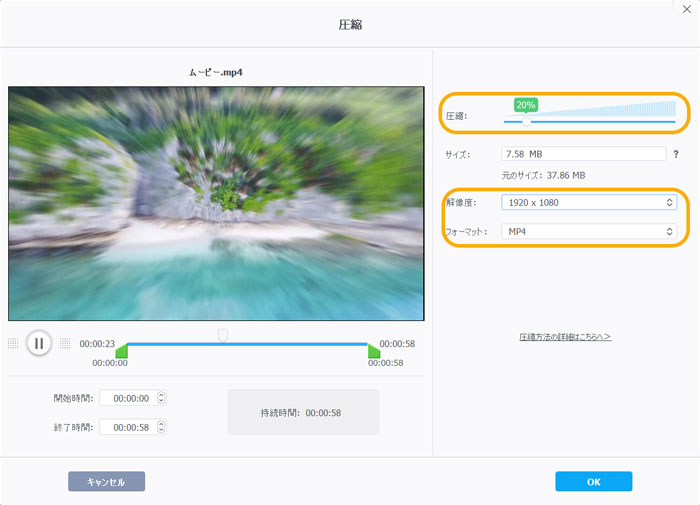Click the green trim start marker

(122, 351)
